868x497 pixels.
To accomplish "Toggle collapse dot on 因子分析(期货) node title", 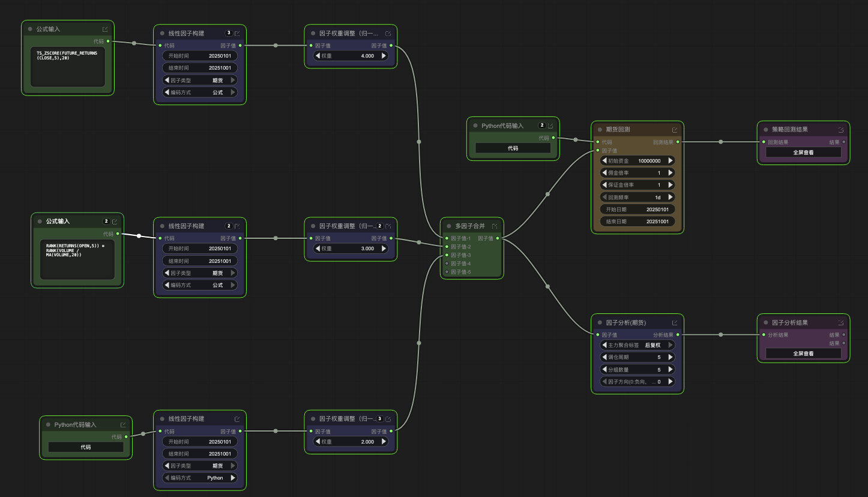I will (x=600, y=323).
